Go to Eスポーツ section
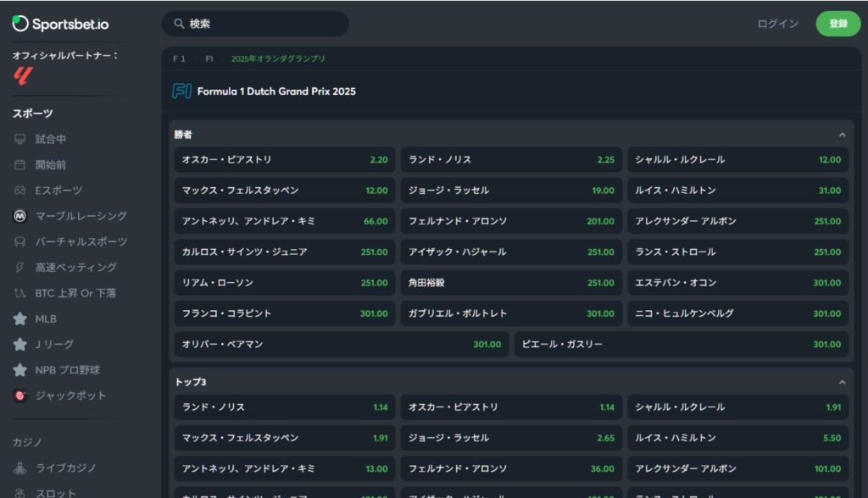The width and height of the screenshot is (868, 498). tap(58, 191)
